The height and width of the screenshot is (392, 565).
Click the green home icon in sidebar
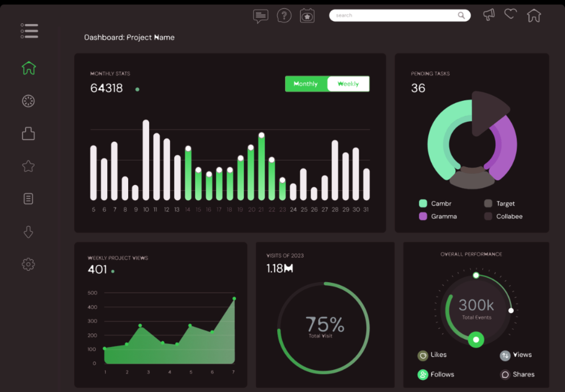pyautogui.click(x=28, y=68)
